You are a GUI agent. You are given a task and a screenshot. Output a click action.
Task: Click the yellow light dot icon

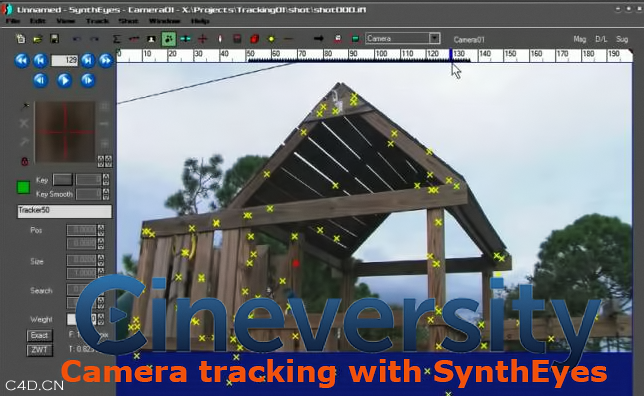tap(271, 39)
